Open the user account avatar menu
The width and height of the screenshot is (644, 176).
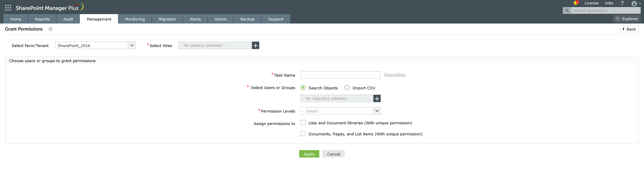coord(634,4)
